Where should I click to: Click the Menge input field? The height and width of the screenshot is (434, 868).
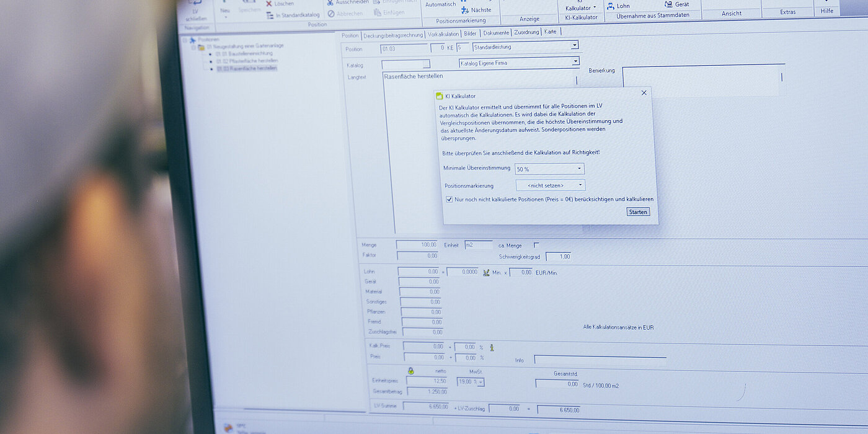417,245
